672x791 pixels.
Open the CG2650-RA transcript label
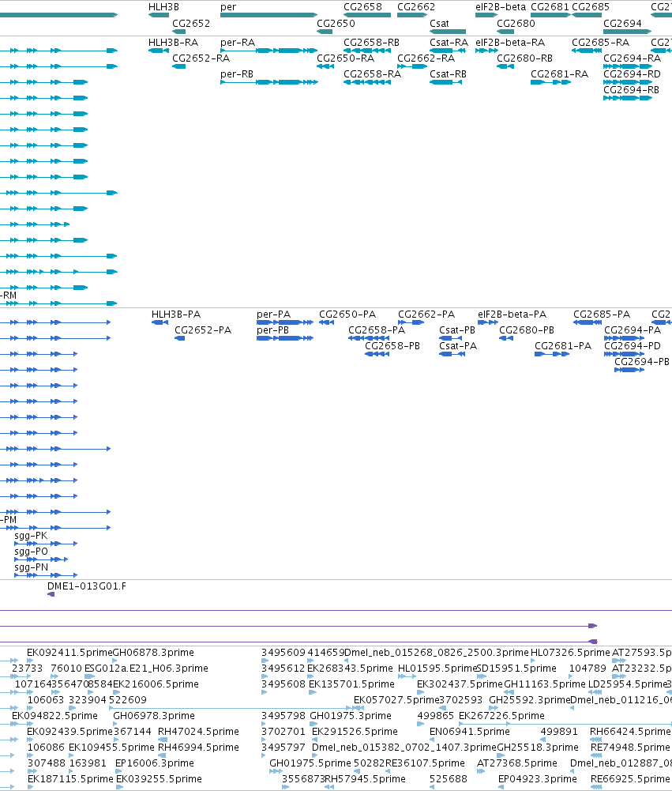tap(345, 58)
